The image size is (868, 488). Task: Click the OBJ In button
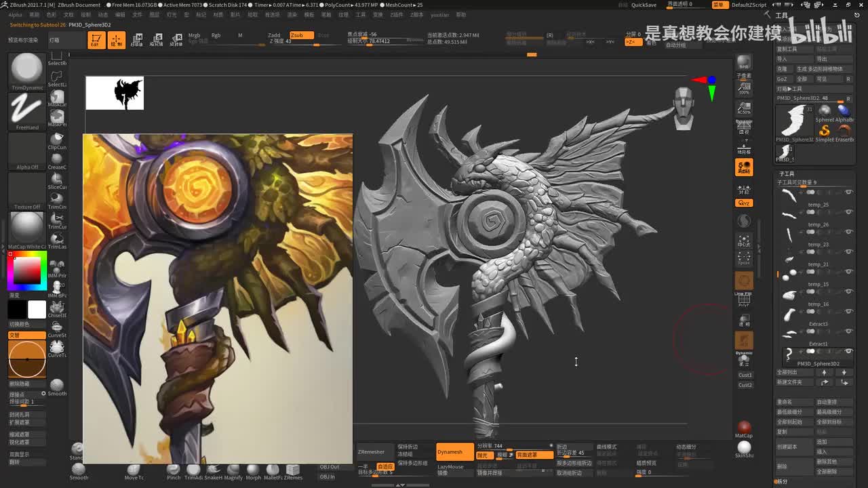328,476
